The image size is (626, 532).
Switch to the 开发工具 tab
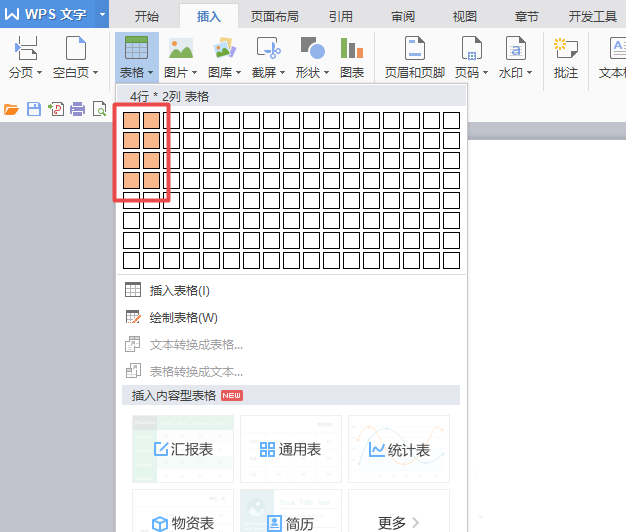592,16
